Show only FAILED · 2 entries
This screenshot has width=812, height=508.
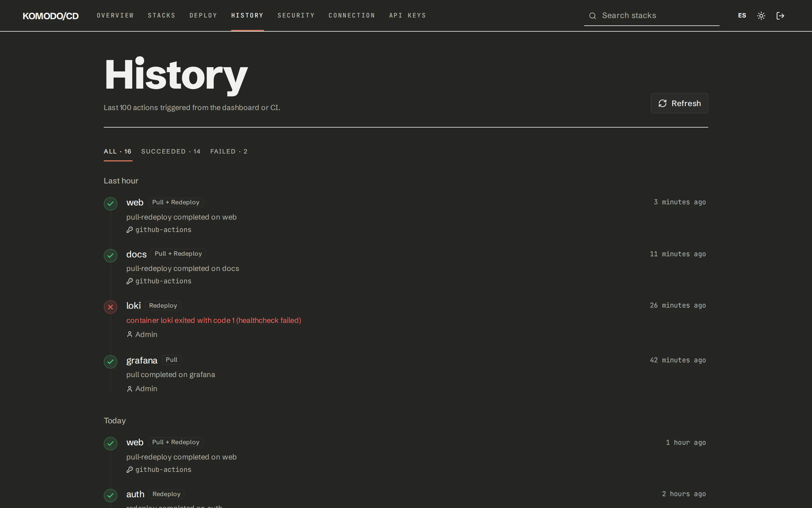229,152
